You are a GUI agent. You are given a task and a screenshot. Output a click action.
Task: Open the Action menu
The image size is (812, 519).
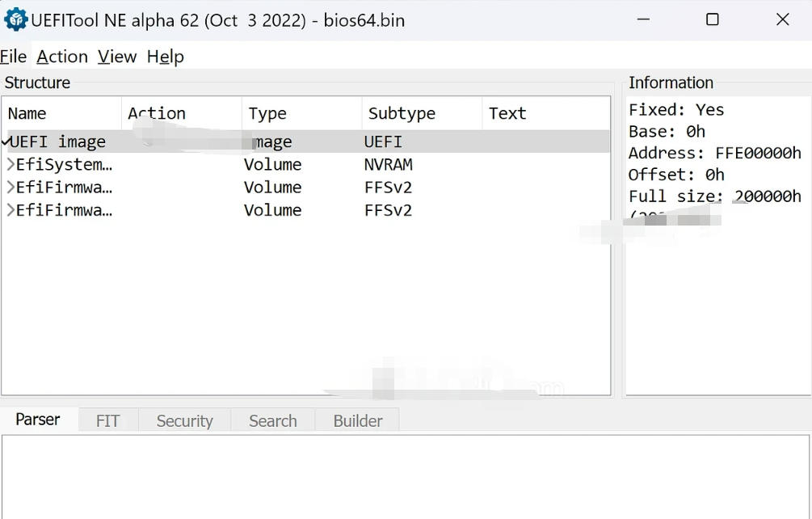tap(62, 57)
